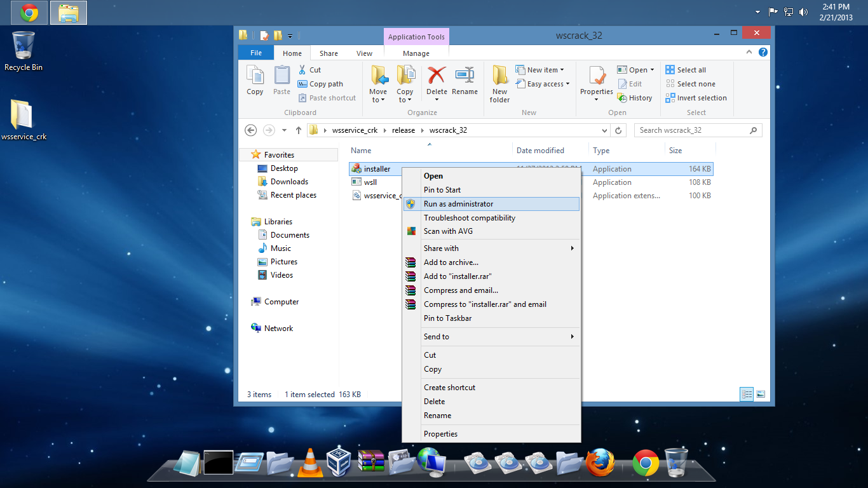
Task: Open the Move to dropdown
Action: coord(378,83)
